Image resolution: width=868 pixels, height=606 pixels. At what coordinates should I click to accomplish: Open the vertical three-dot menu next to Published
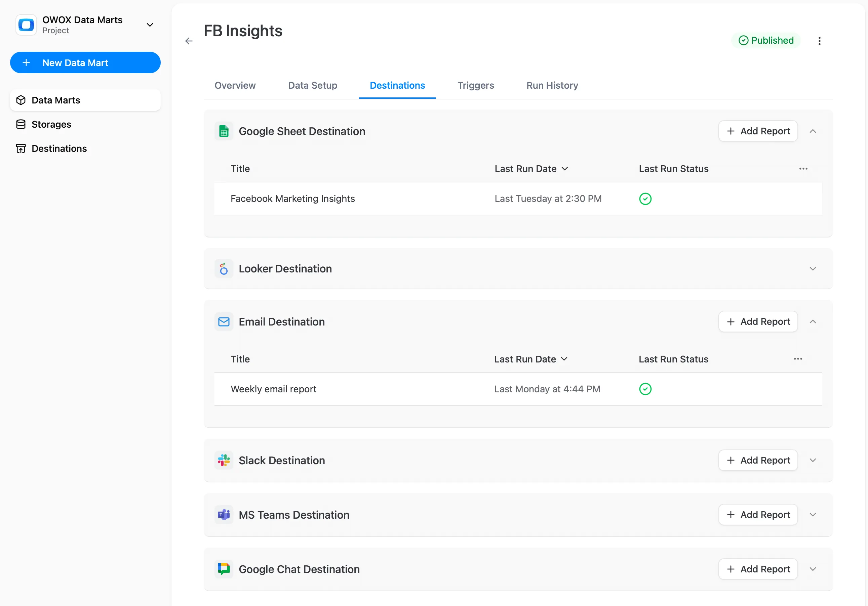(819, 41)
